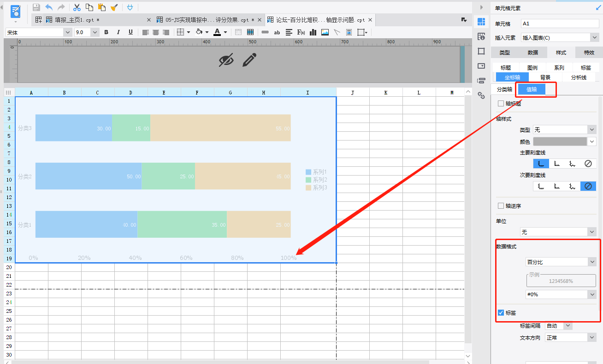Image resolution: width=603 pixels, height=364 pixels.
Task: Save the template with the floppy disk icon
Action: coord(36,7)
